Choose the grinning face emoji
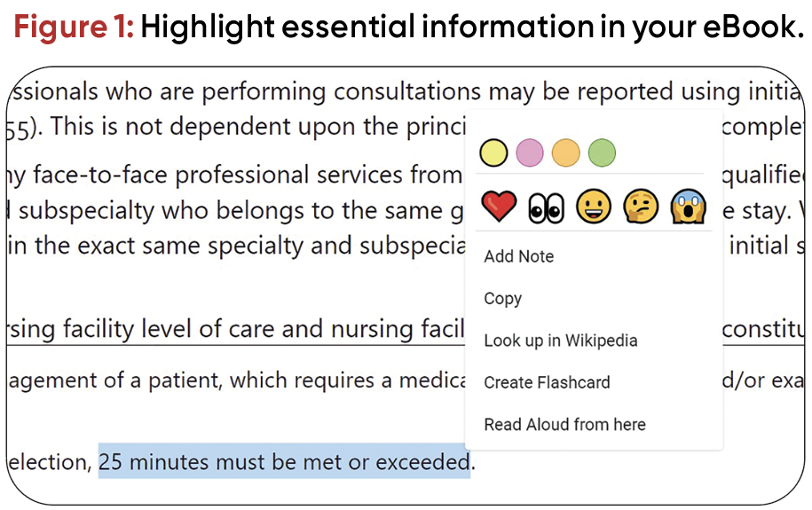Viewport: 812px width, 510px height. pos(590,208)
